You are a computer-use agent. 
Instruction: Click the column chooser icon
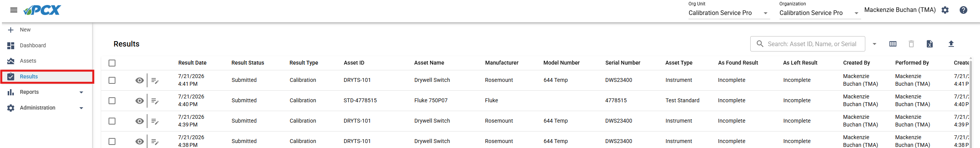(x=893, y=44)
